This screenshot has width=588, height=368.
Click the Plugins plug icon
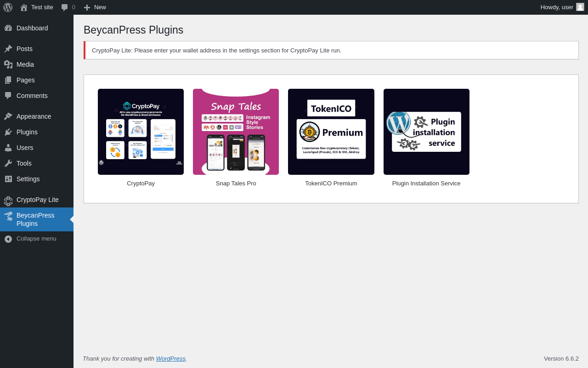(x=8, y=132)
